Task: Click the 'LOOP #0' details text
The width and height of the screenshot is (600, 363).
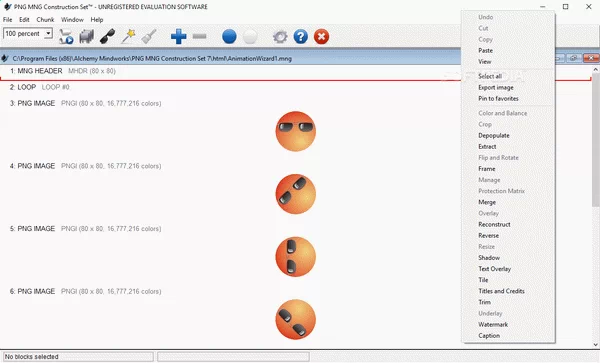Action: (x=55, y=87)
